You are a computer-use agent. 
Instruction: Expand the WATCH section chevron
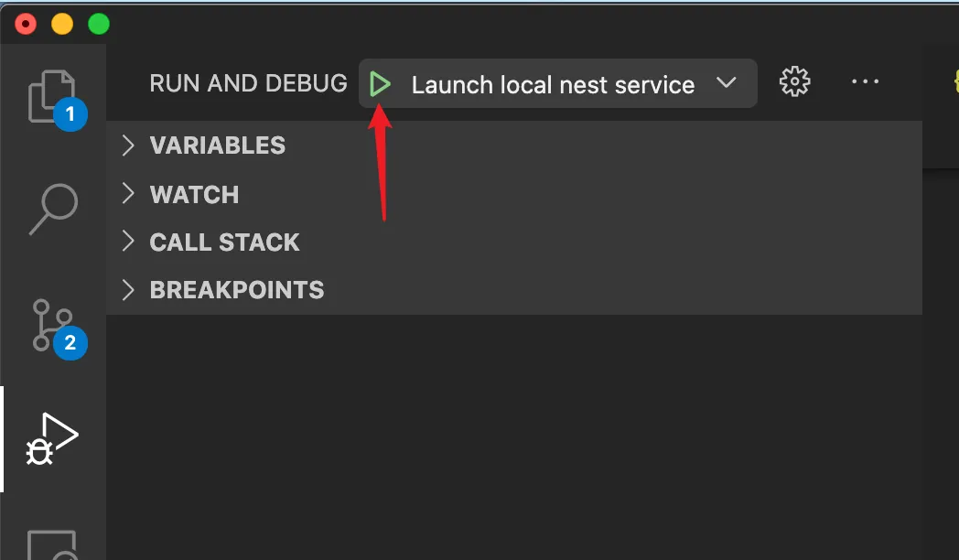point(128,194)
